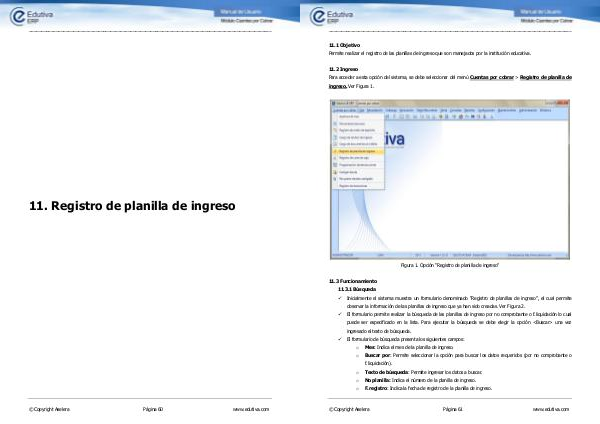Click the '11.2 Ingreso' section heading
The image size is (600, 424).
point(344,69)
